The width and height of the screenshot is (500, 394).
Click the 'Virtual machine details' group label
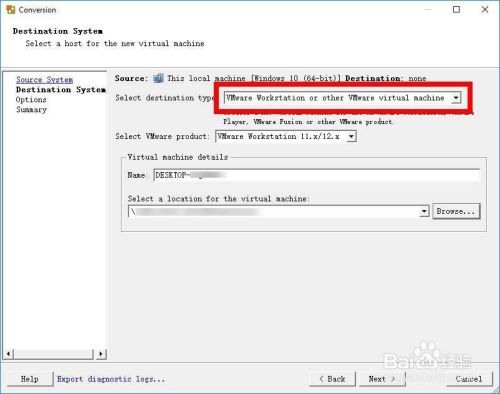coord(178,157)
